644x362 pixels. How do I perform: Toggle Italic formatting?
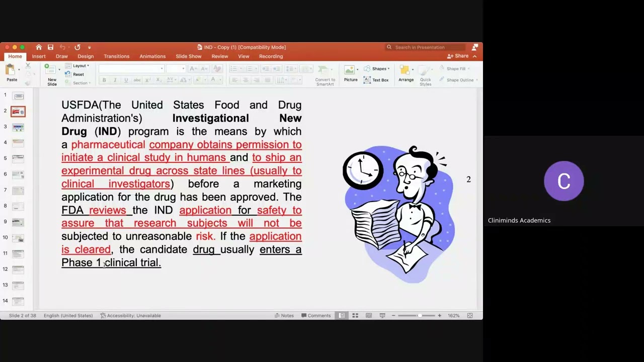point(115,80)
